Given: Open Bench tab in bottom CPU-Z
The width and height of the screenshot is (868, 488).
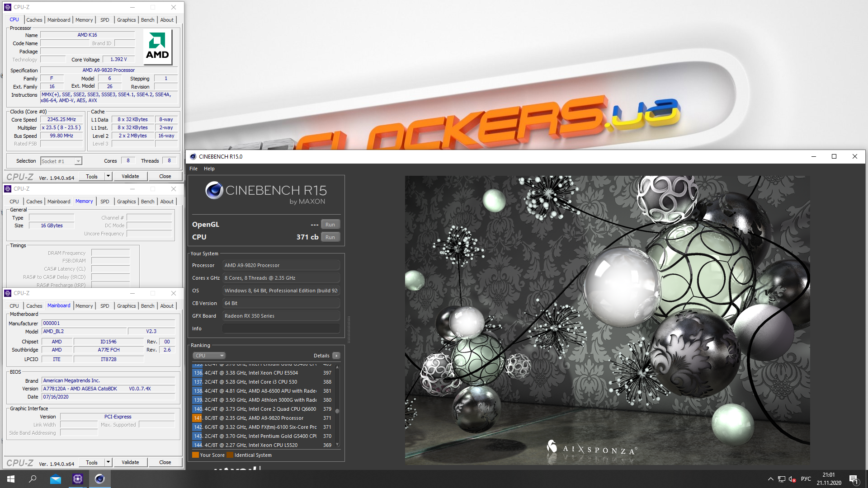Looking at the screenshot, I should (147, 306).
